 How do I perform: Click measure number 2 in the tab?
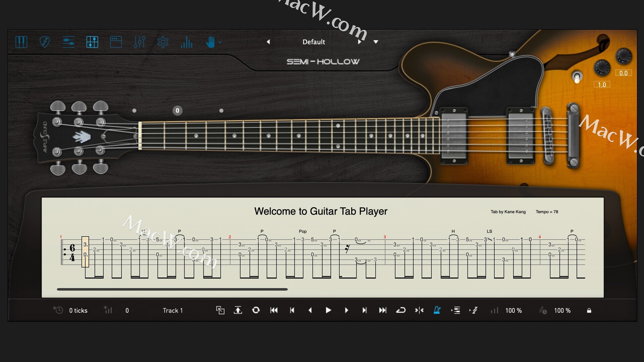coord(230,237)
